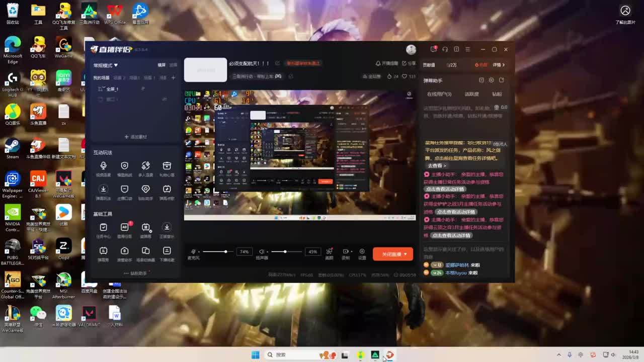Screen dimensions: 644x362
Task: Toggle visibility of the 全屏_1 source
Action: (143, 89)
